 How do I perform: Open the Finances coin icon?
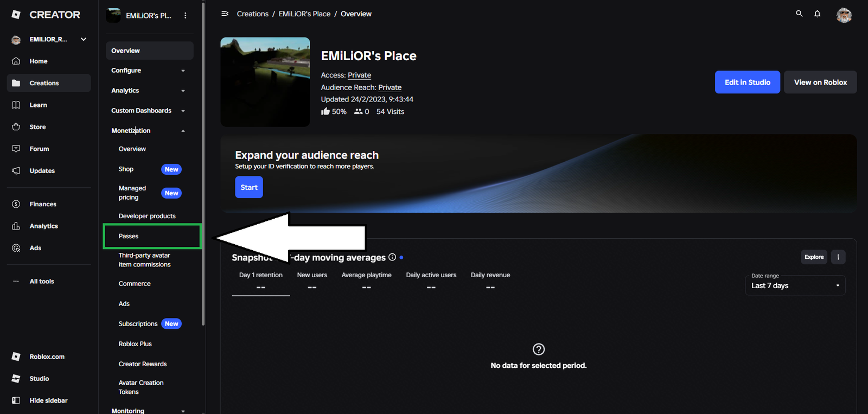pos(16,204)
